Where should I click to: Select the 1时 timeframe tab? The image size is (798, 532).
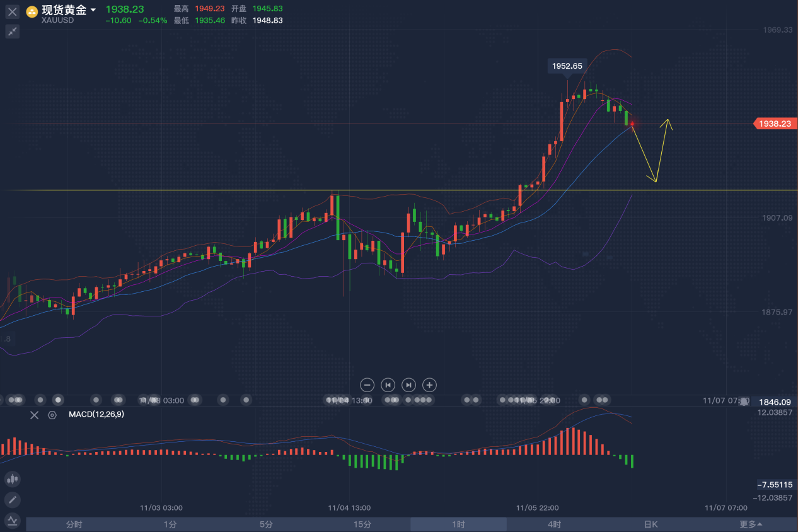458,524
